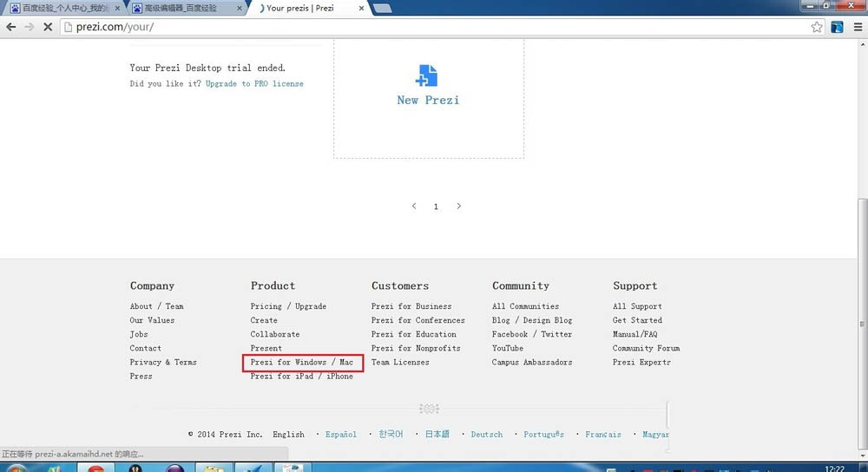Go to next page with the right chevron
The image size is (868, 472).
[458, 206]
